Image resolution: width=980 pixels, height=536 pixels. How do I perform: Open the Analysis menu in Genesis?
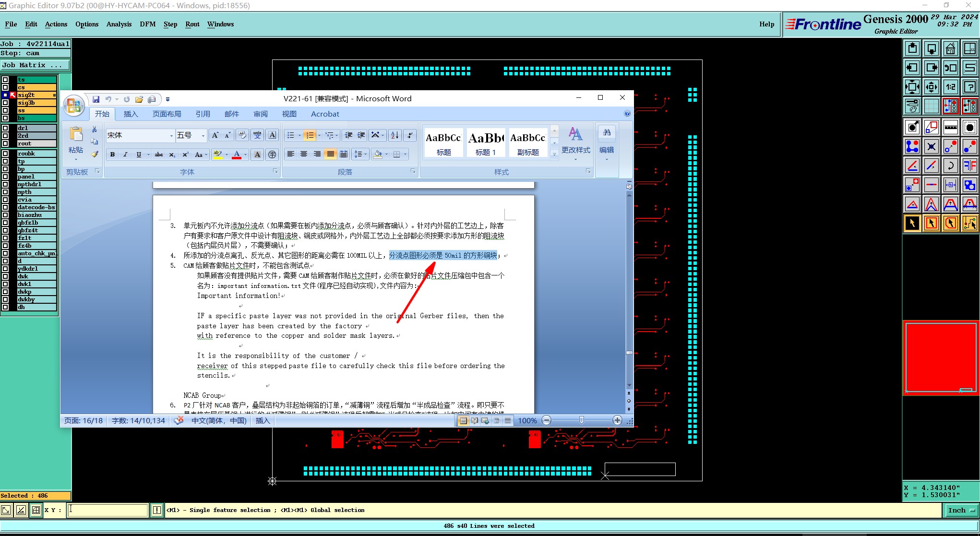click(119, 24)
